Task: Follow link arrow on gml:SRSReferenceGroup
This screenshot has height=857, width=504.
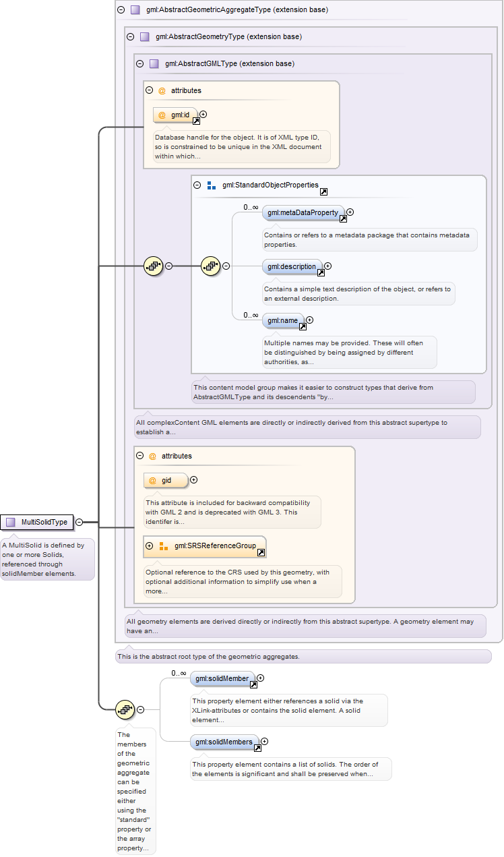Action: (x=261, y=553)
